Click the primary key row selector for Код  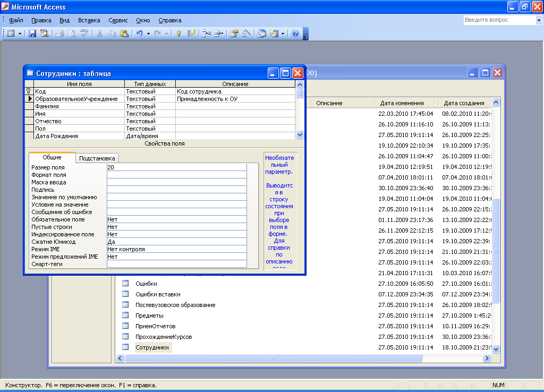tap(29, 91)
